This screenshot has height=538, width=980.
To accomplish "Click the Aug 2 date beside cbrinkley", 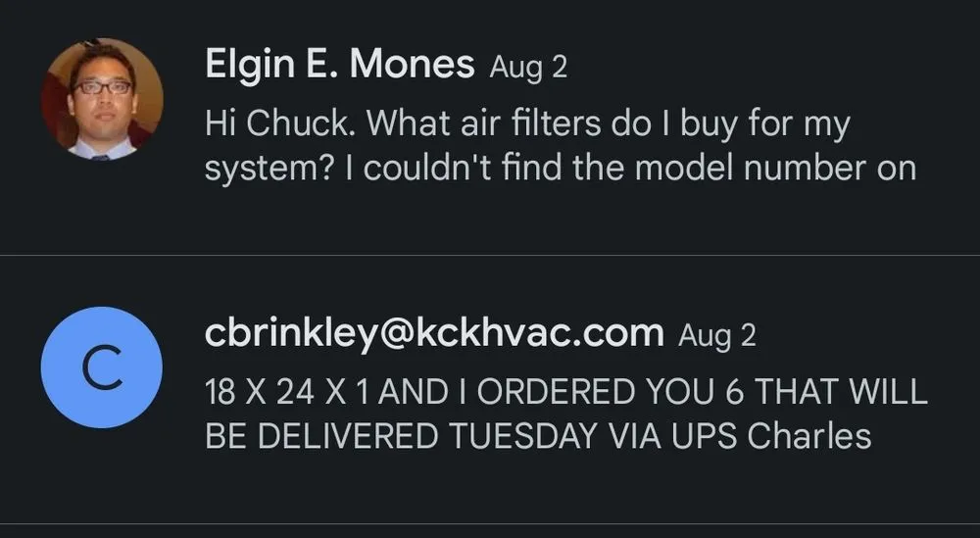I will click(717, 336).
